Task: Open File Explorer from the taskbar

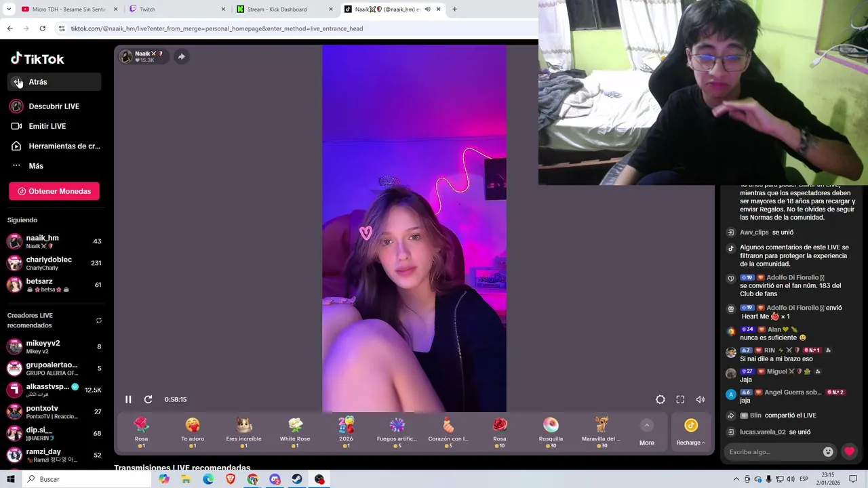Action: (x=186, y=479)
